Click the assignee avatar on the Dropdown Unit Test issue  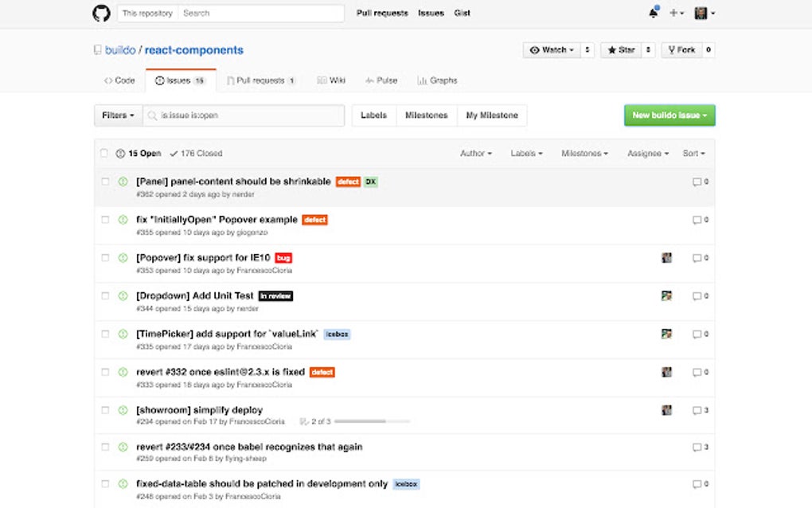[x=666, y=295]
